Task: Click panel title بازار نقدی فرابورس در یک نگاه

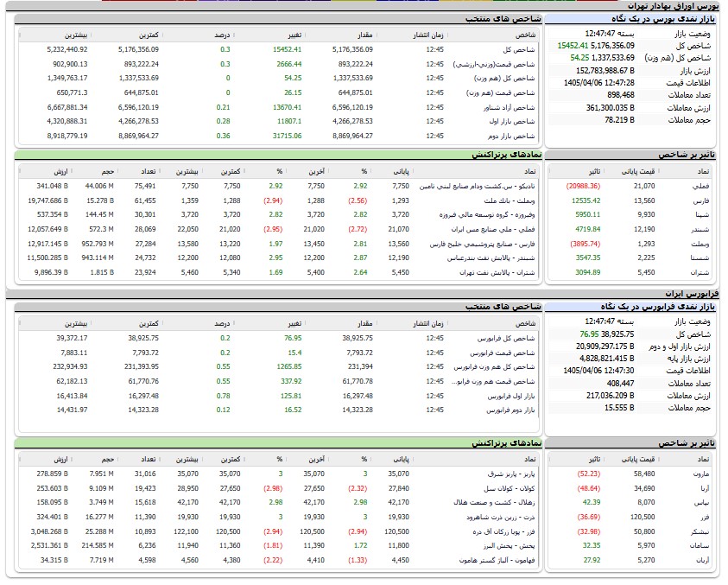Action: pyautogui.click(x=658, y=307)
